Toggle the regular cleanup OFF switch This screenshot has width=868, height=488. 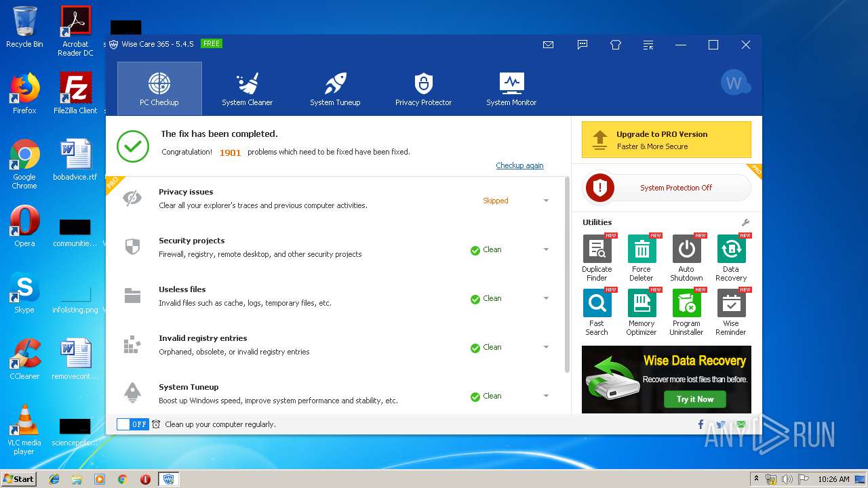[x=132, y=424]
